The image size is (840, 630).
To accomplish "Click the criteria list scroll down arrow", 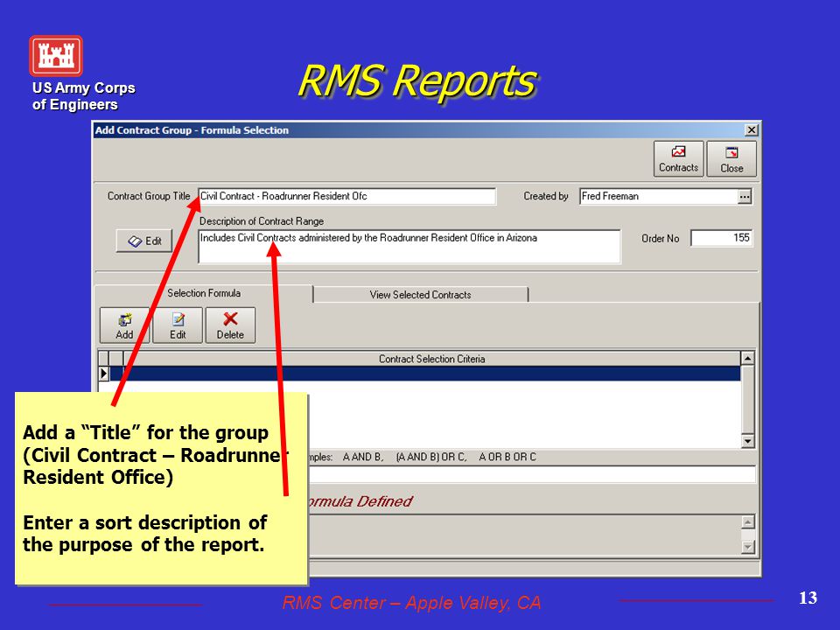I will point(747,441).
